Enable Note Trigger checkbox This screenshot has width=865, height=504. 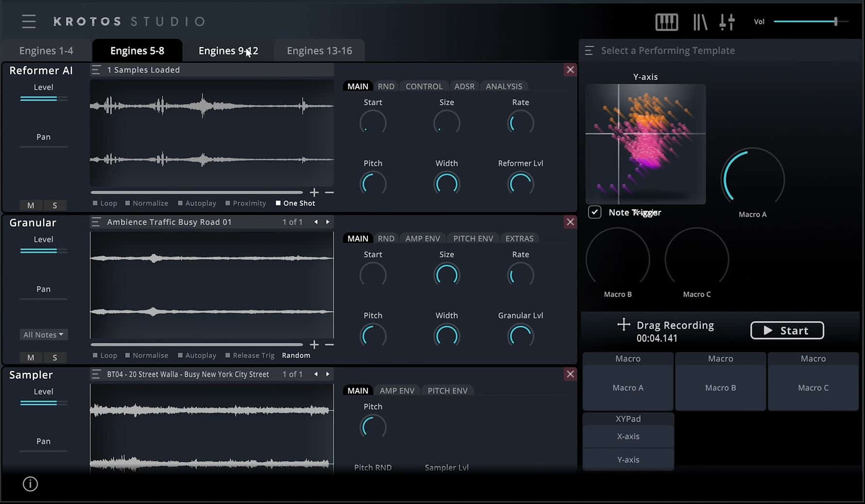(594, 212)
